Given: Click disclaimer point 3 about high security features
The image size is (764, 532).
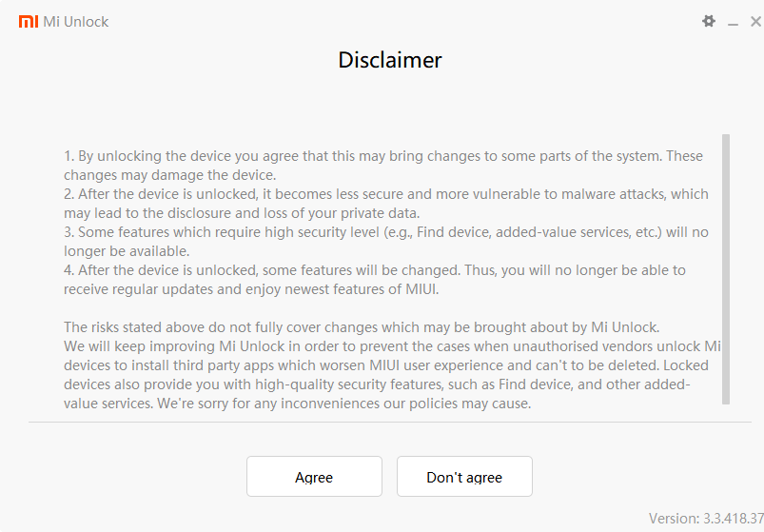Looking at the screenshot, I should [381, 241].
